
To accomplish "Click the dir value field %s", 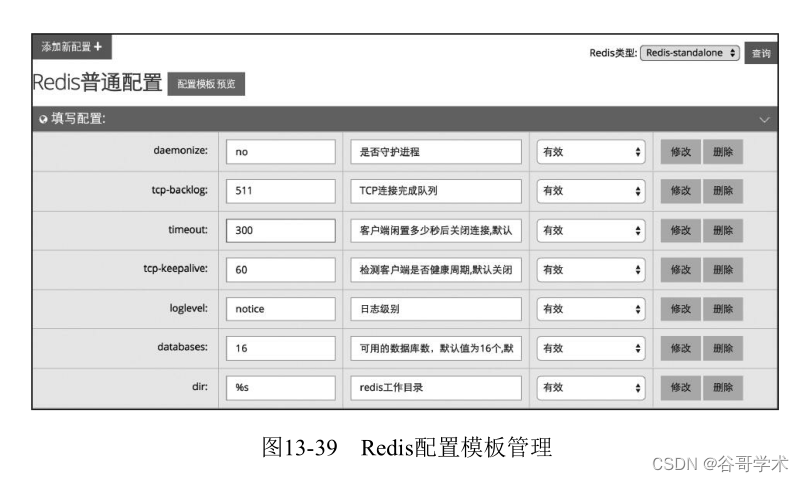I will pyautogui.click(x=280, y=388).
